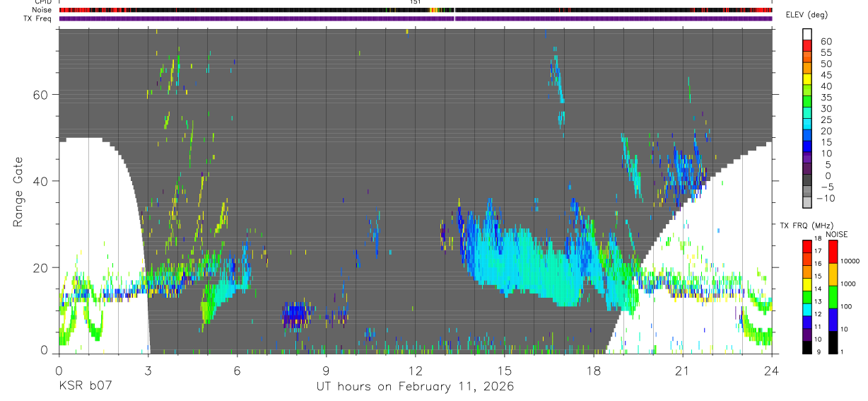Click the 20 tick label on the Range Gate axis
868x401 pixels.
pos(41,267)
